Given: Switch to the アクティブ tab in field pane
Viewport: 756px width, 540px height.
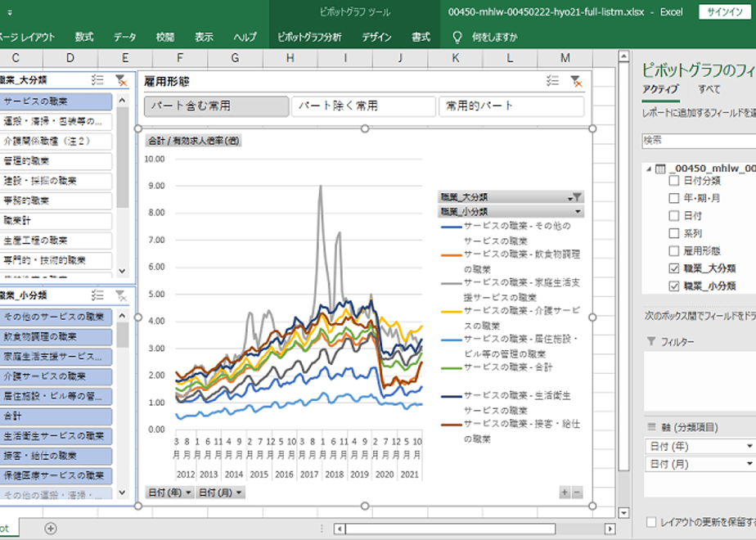Looking at the screenshot, I should 660,89.
